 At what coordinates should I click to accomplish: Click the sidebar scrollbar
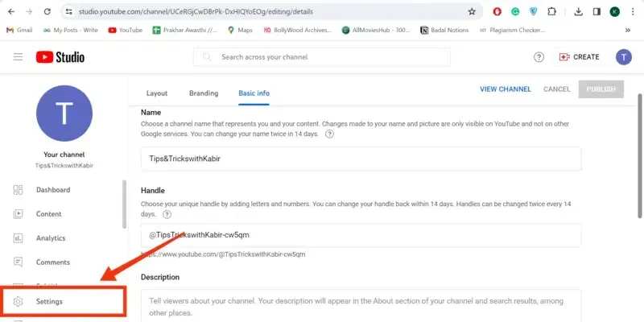(125, 204)
